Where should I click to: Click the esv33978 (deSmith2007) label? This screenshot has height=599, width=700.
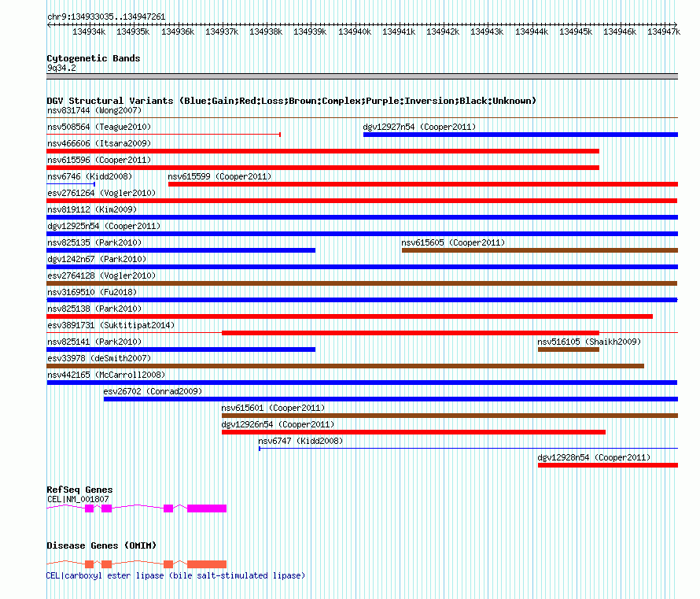click(x=99, y=358)
